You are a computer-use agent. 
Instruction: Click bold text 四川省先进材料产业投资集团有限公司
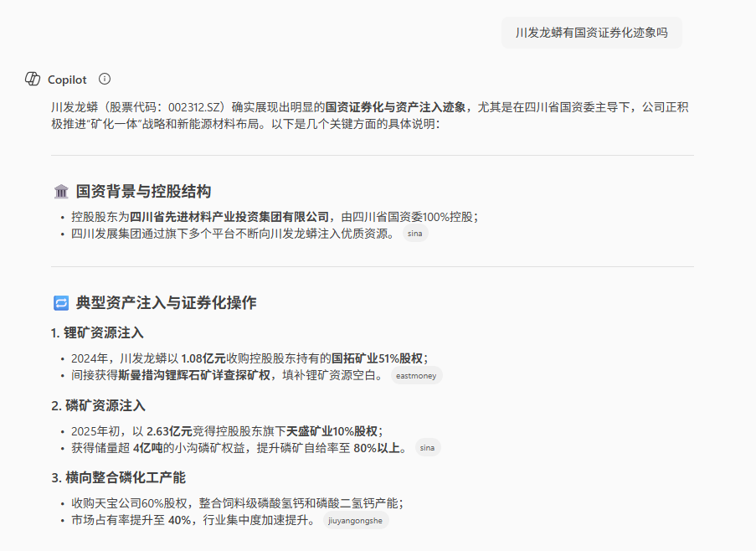click(x=229, y=217)
